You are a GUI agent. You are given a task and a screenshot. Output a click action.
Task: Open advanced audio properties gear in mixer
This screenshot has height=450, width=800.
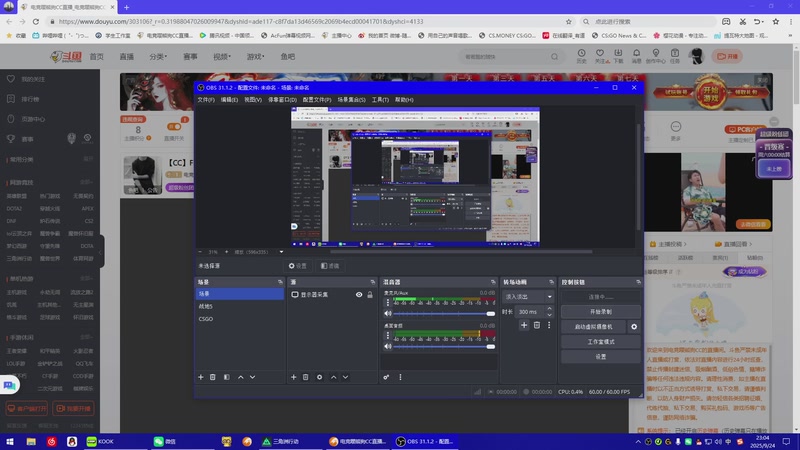pos(386,377)
